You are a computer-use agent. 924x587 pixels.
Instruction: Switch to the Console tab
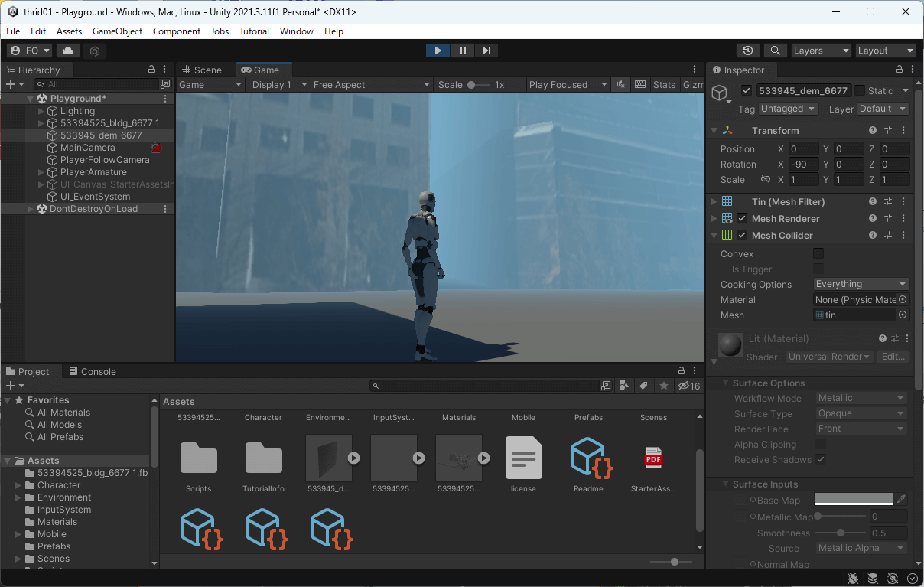point(92,371)
